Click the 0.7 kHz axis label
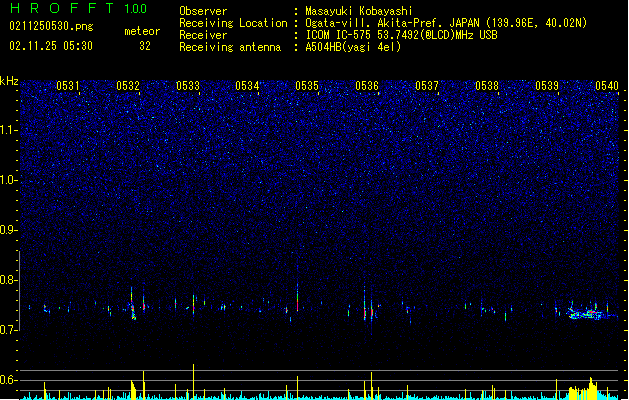The height and width of the screenshot is (400, 629). pos(9,330)
